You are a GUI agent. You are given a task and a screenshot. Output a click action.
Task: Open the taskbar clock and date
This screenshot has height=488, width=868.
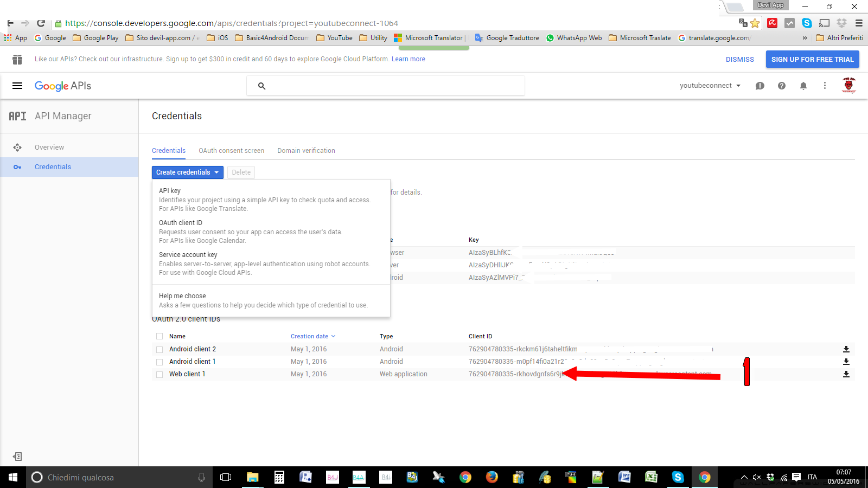click(844, 477)
